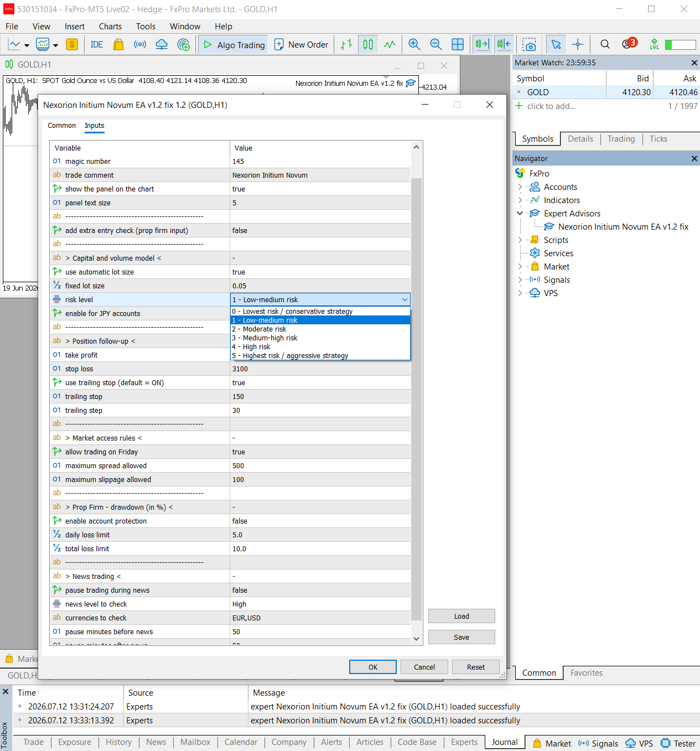Click the LVL depth of market icon
Screen dimensions: 700x751
click(x=654, y=45)
